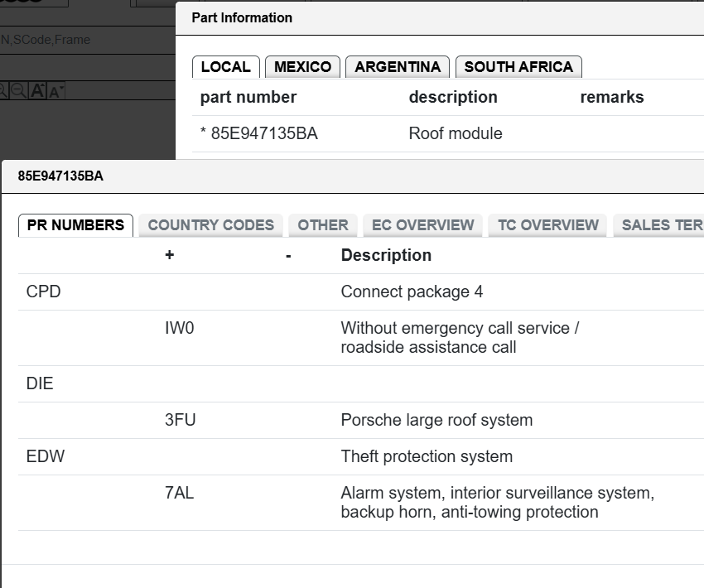This screenshot has width=704, height=588.
Task: Select the DIE row label
Action: coord(40,383)
